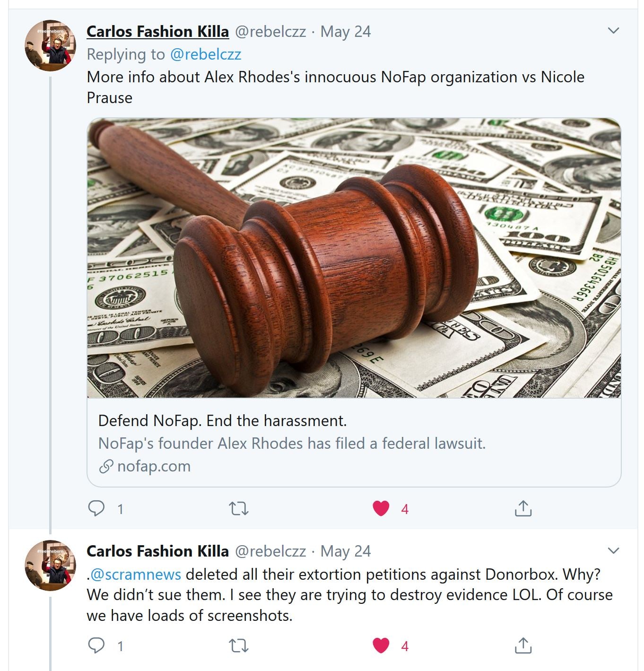The height and width of the screenshot is (671, 644).
Task: Open Carlos Fashion Killa profile from first tweet
Action: point(157,32)
